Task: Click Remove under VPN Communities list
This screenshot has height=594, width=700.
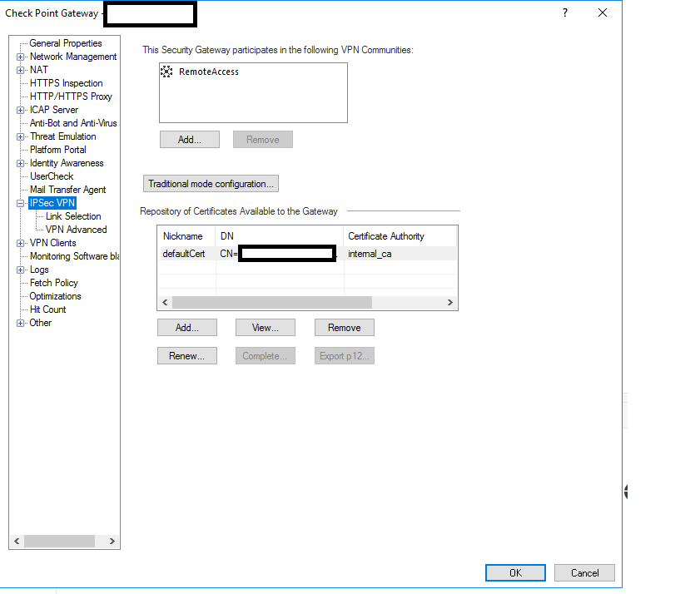Action: coord(263,139)
